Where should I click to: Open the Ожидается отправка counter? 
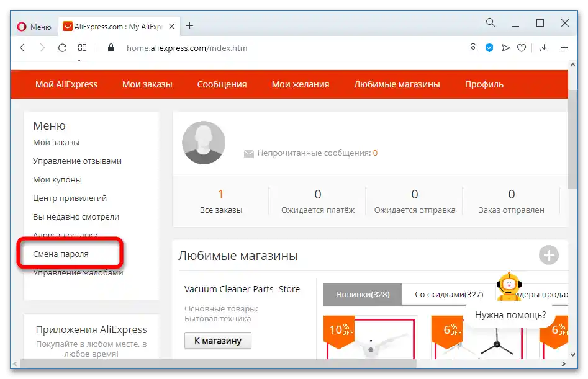pos(415,202)
